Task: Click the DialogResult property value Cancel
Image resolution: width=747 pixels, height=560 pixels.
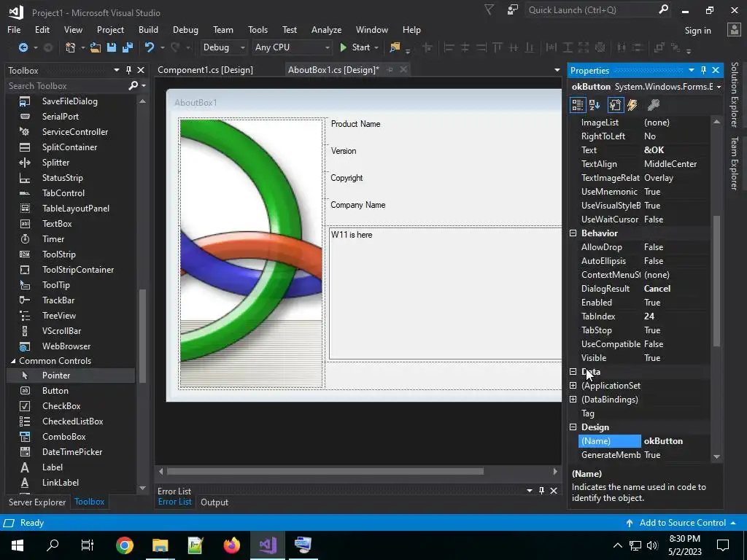Action: coord(657,289)
